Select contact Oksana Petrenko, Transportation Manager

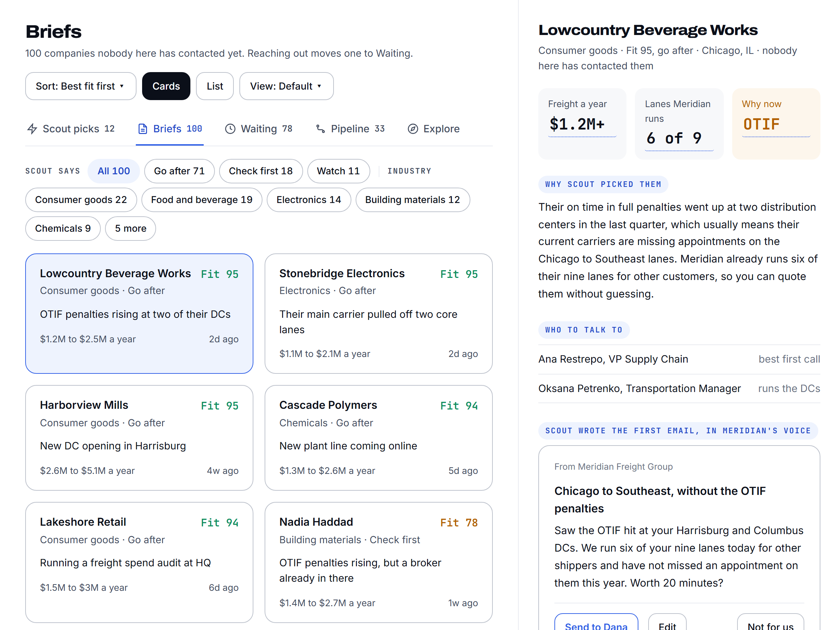tap(679, 388)
